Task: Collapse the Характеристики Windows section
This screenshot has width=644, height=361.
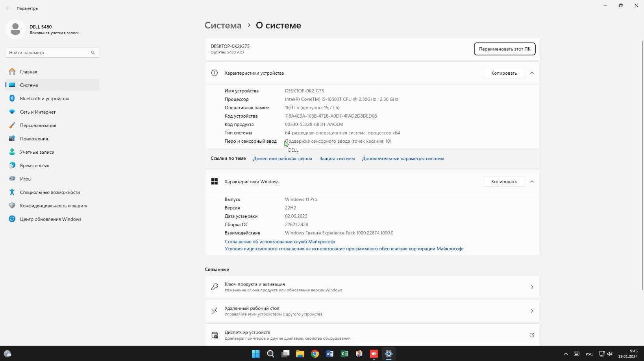Action: pyautogui.click(x=532, y=182)
